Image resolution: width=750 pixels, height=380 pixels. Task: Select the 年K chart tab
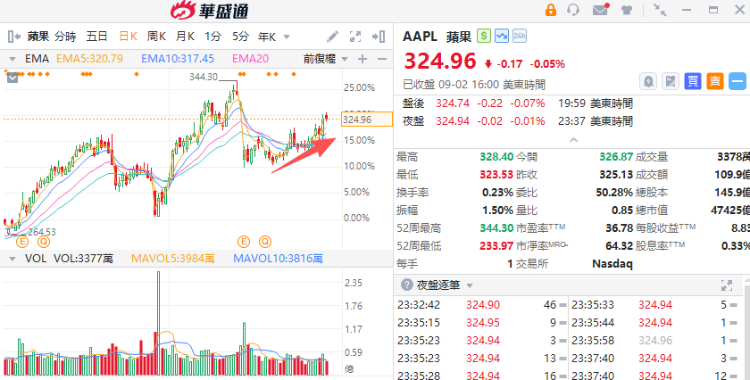pos(267,36)
